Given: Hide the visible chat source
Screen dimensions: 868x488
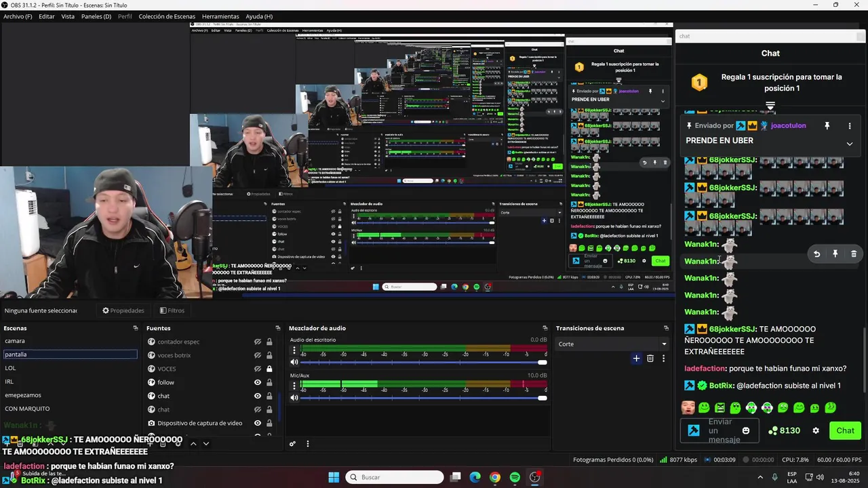Looking at the screenshot, I should (258, 396).
